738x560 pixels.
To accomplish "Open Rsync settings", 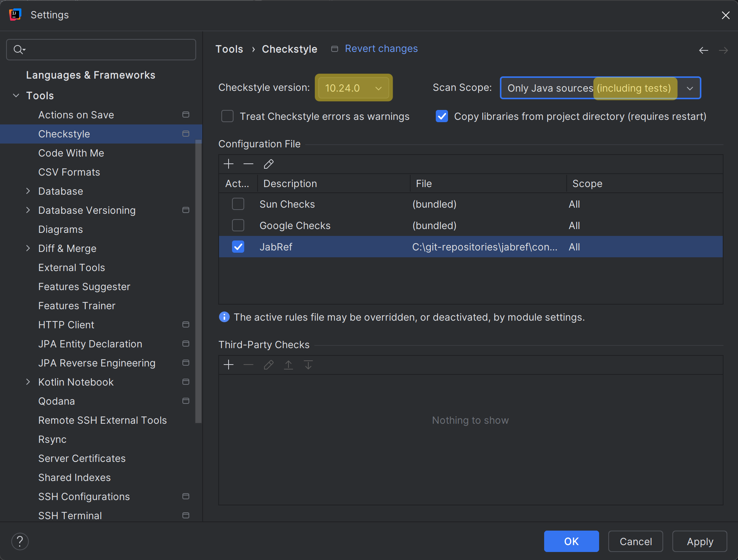I will click(x=101, y=439).
